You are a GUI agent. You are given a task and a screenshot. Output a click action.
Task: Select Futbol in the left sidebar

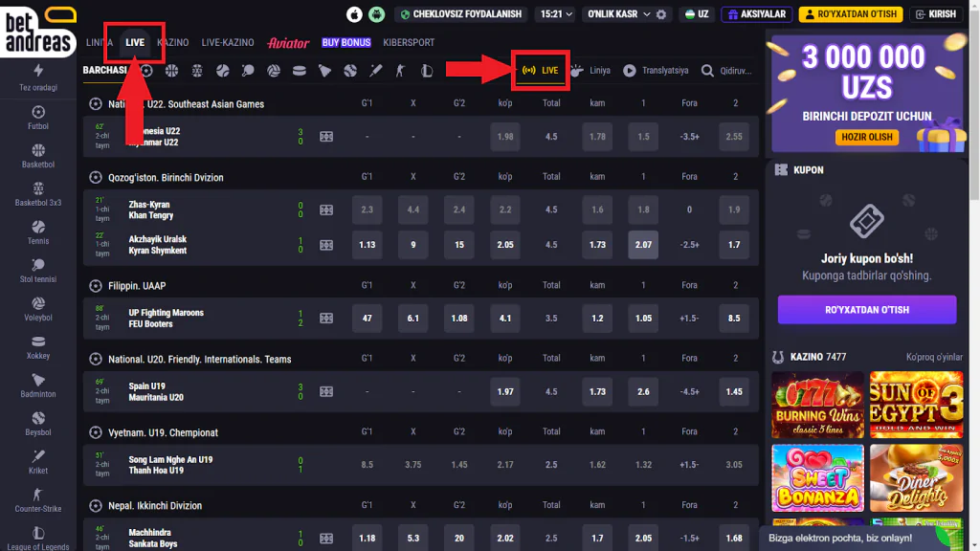[x=38, y=118]
